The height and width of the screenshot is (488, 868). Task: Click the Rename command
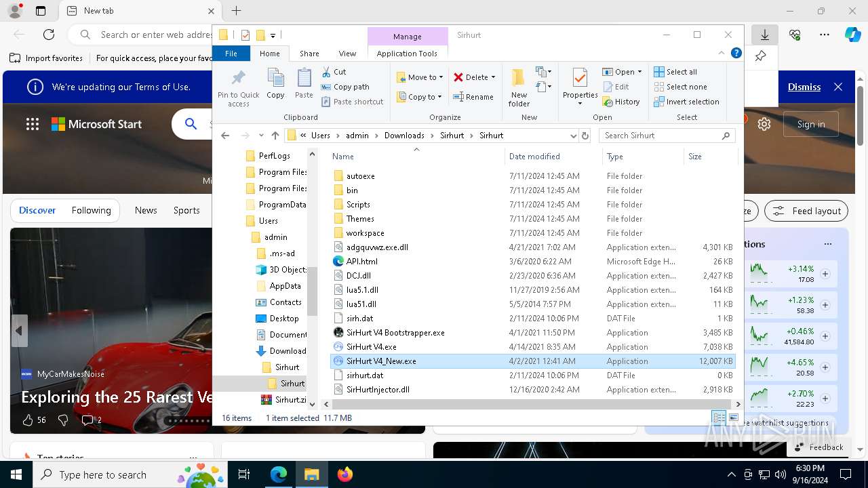click(473, 97)
